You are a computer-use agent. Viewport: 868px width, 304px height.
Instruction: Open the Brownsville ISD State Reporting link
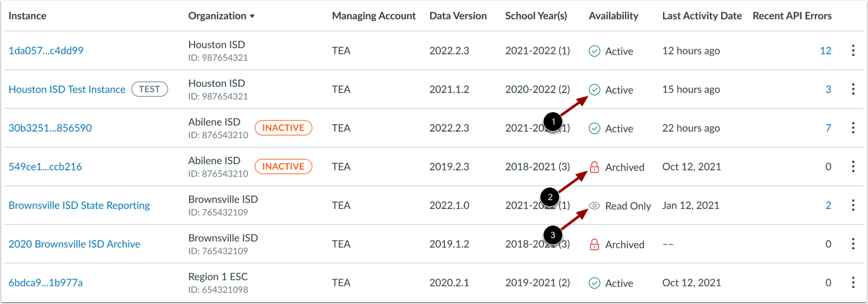point(79,205)
